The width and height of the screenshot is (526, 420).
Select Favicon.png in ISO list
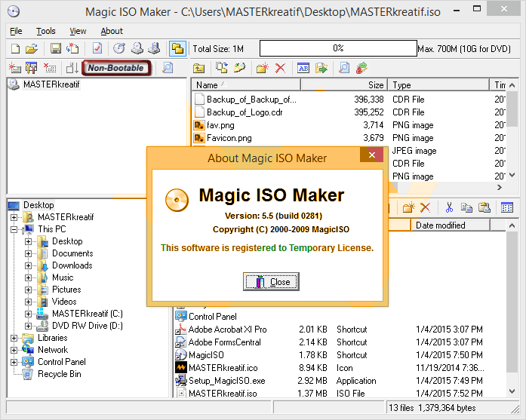229,138
